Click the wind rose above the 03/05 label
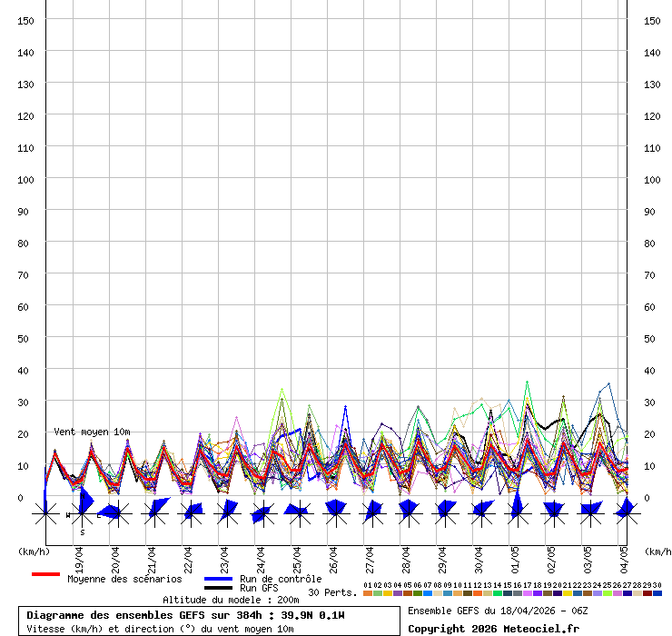This screenshot has width=672, height=636. coord(589,513)
